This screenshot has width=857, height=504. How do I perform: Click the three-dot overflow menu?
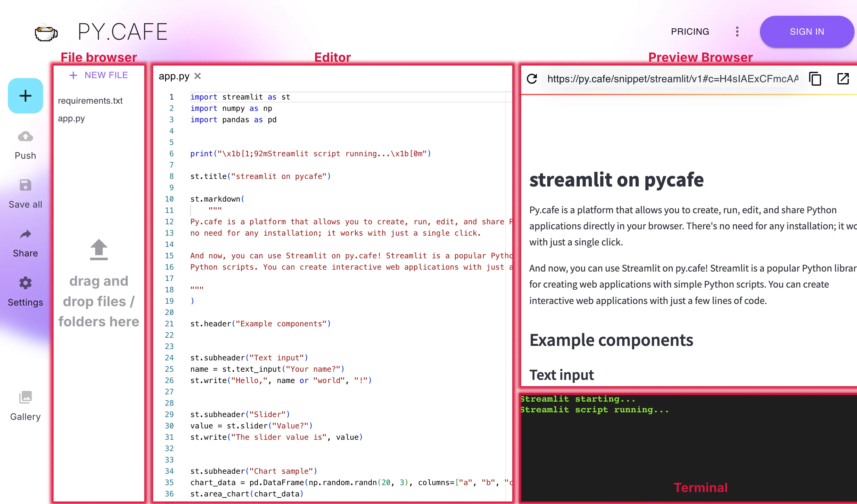(x=737, y=32)
